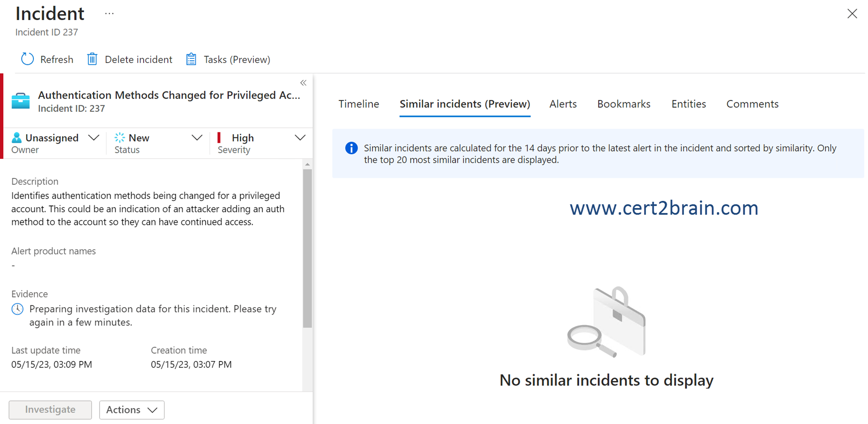Image resolution: width=868 pixels, height=424 pixels.
Task: Collapse the incident details pane
Action: pyautogui.click(x=303, y=83)
